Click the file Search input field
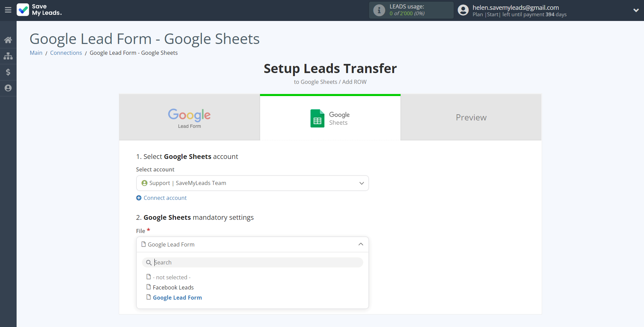The image size is (644, 327). click(252, 262)
